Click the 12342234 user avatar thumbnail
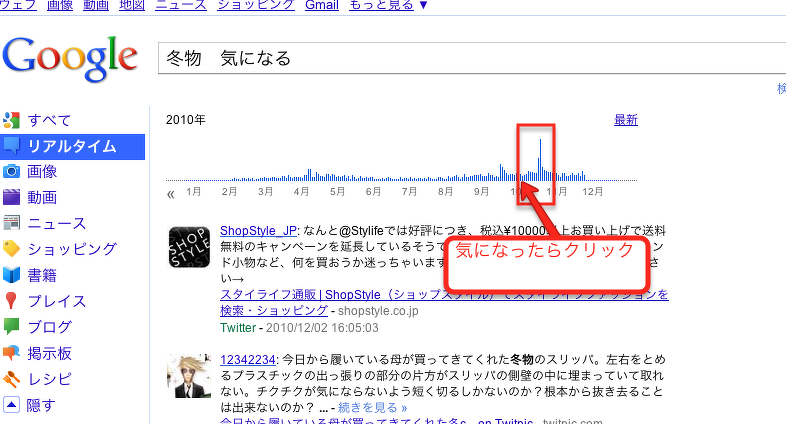 click(x=189, y=376)
